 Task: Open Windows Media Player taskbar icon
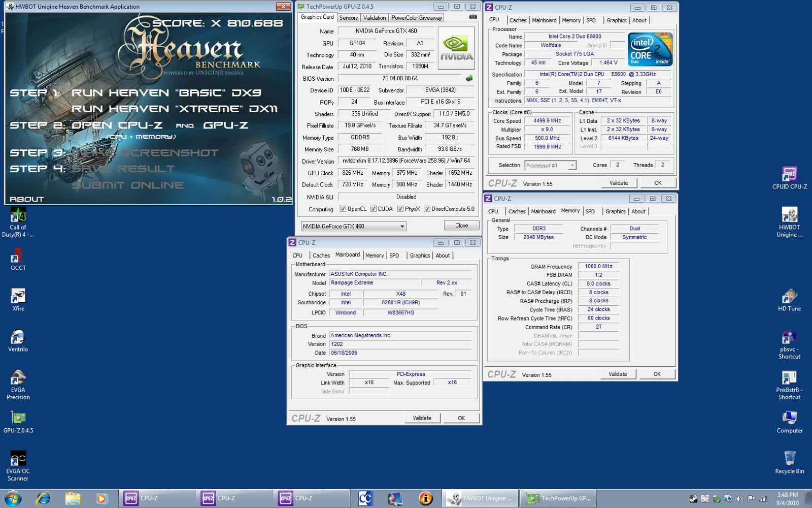pos(101,498)
